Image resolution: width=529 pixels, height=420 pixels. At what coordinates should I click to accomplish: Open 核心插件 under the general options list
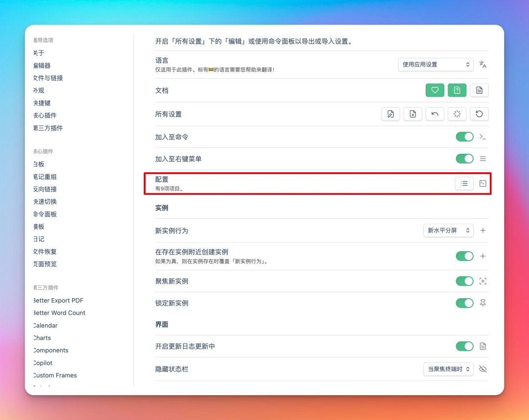[45, 116]
